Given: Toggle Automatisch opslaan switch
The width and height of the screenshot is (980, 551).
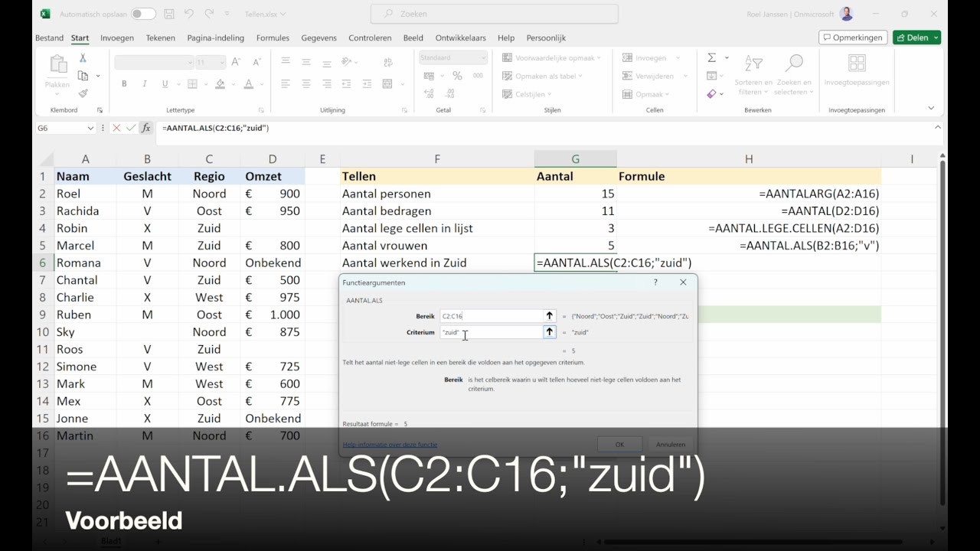Looking at the screenshot, I should point(142,14).
